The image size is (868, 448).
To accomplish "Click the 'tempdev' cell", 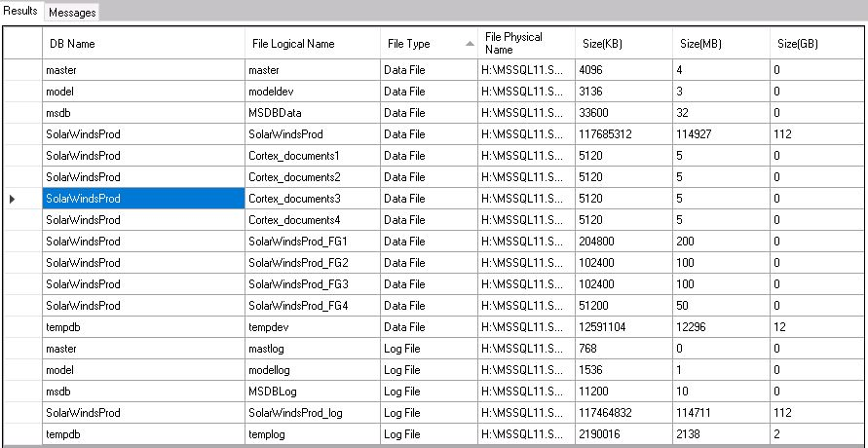I will 313,327.
